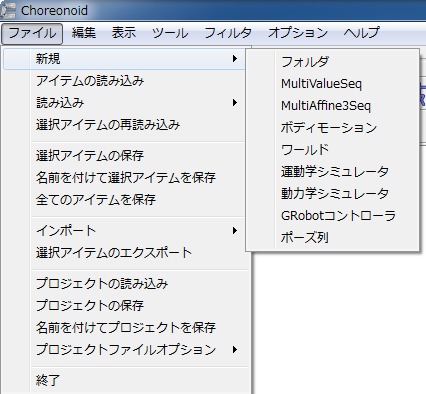Create a new 動力学シミュレータ item

click(x=332, y=194)
